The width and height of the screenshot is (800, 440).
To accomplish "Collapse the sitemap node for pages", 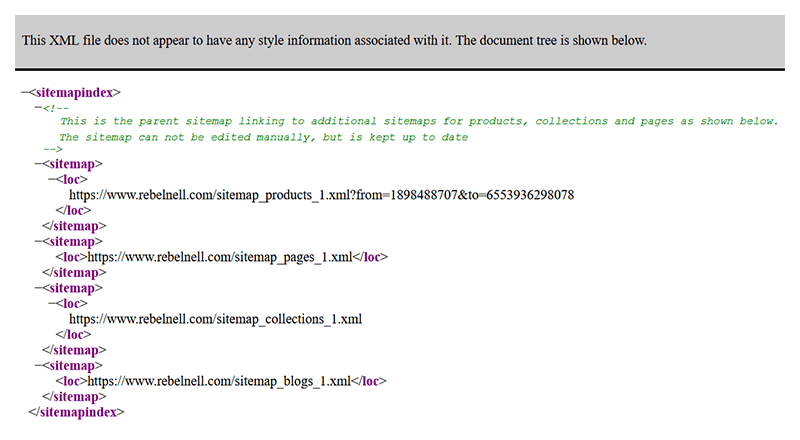I will [38, 241].
